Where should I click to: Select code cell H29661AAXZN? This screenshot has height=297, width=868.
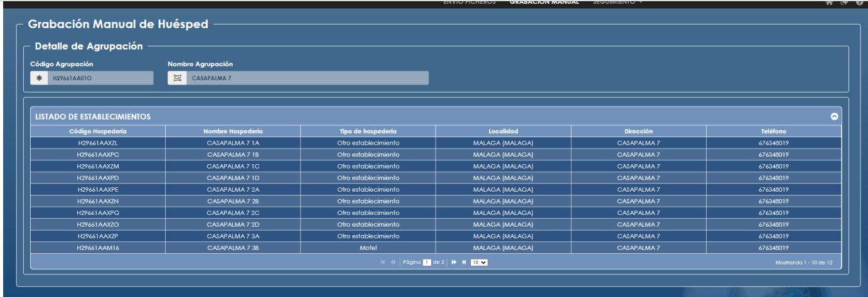tap(98, 201)
